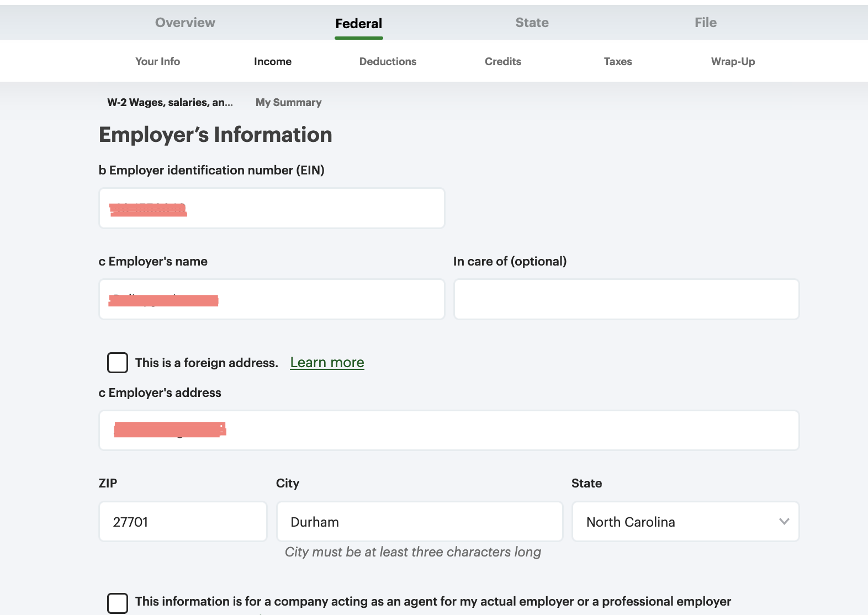The image size is (868, 615).
Task: Focus the ZIP code input field
Action: pos(183,522)
